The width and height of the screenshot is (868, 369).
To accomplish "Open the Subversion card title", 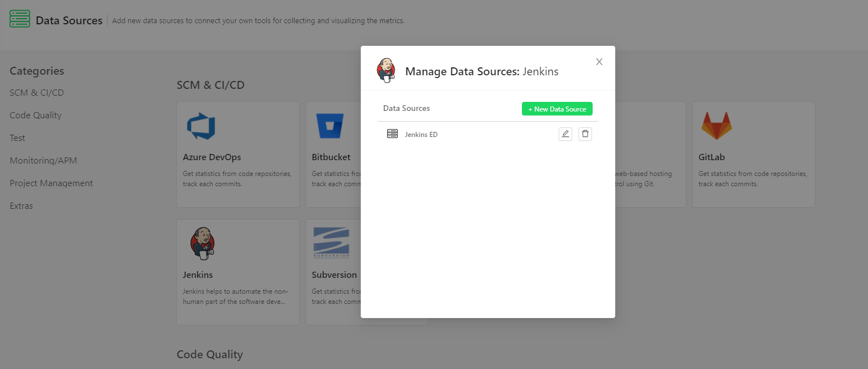I will 335,275.
